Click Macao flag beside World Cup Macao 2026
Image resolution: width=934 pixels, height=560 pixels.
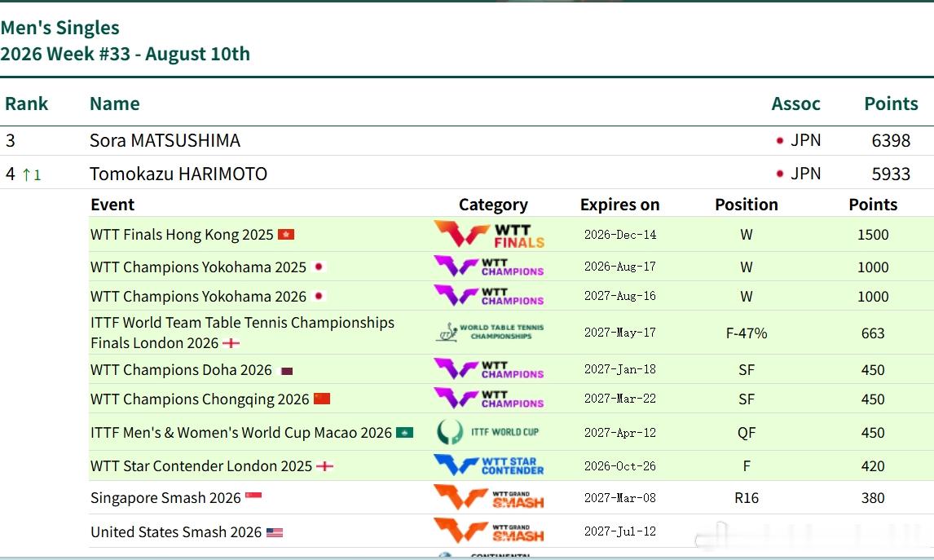point(404,433)
